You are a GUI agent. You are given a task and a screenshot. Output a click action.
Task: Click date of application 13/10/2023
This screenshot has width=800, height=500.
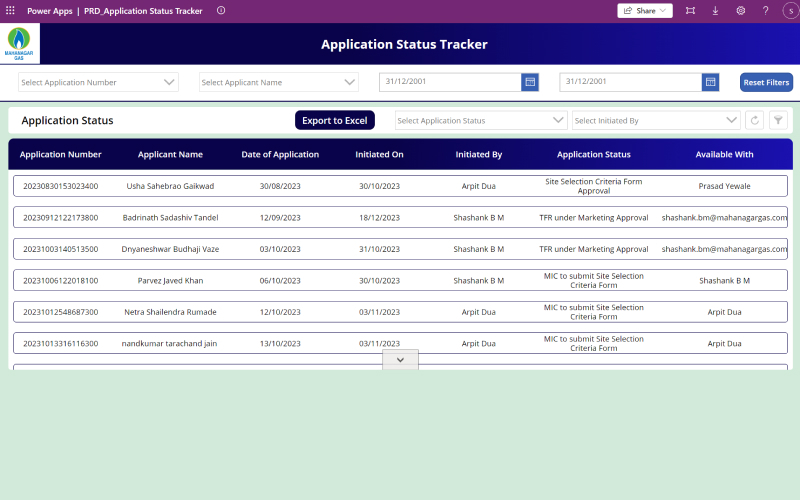click(280, 344)
